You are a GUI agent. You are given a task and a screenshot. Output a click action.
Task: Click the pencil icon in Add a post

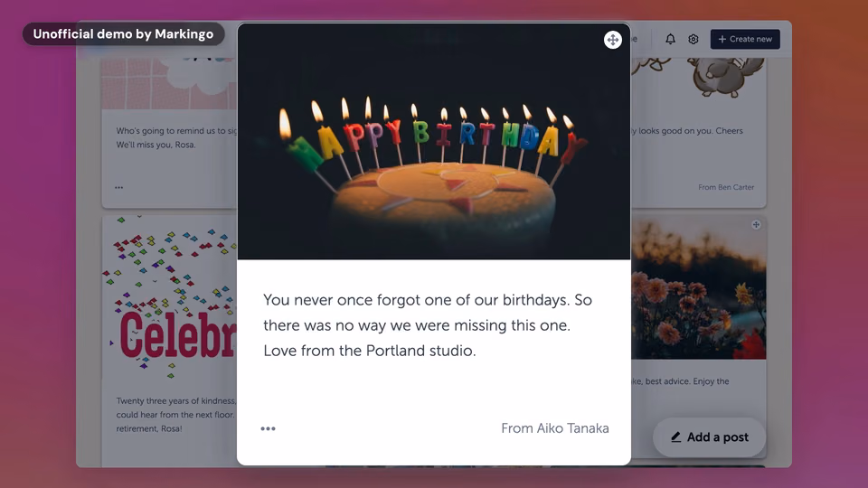676,437
